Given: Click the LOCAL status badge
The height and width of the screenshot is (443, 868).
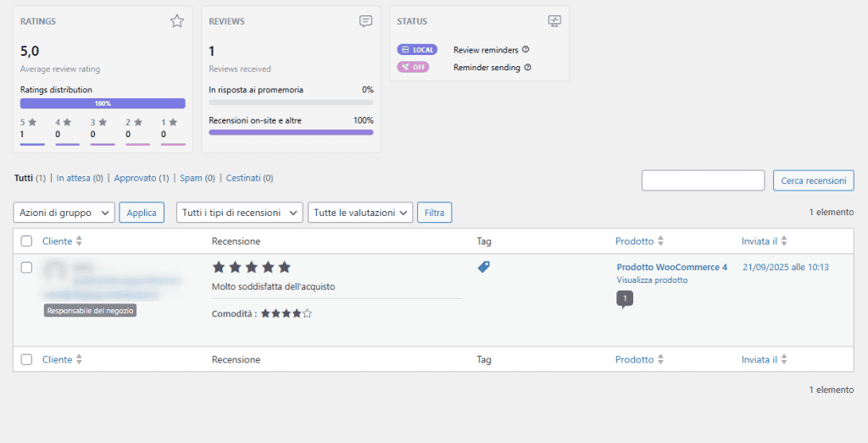Looking at the screenshot, I should click(417, 50).
